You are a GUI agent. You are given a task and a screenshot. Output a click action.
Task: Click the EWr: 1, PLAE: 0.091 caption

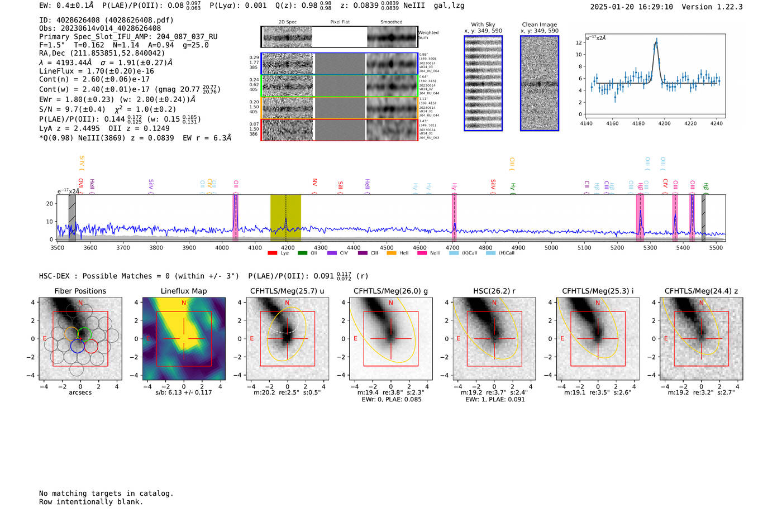[494, 399]
